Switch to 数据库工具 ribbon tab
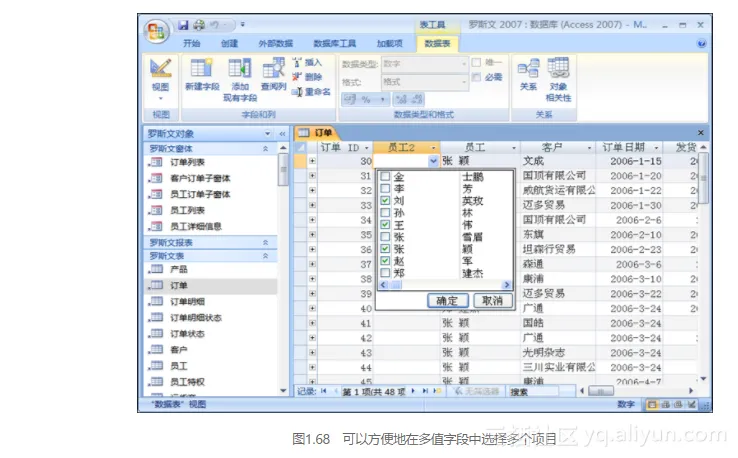The image size is (738, 458). click(x=335, y=43)
